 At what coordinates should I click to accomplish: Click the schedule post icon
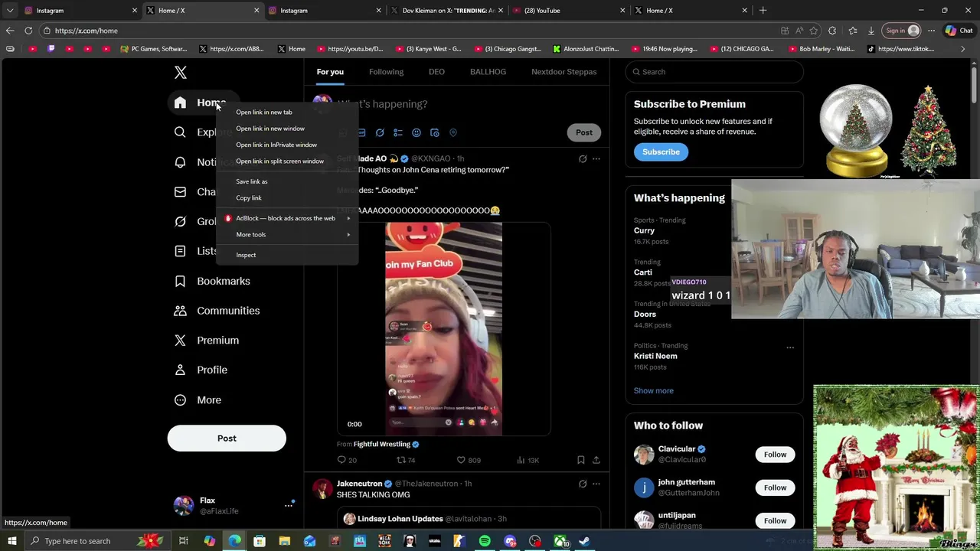[x=435, y=132]
